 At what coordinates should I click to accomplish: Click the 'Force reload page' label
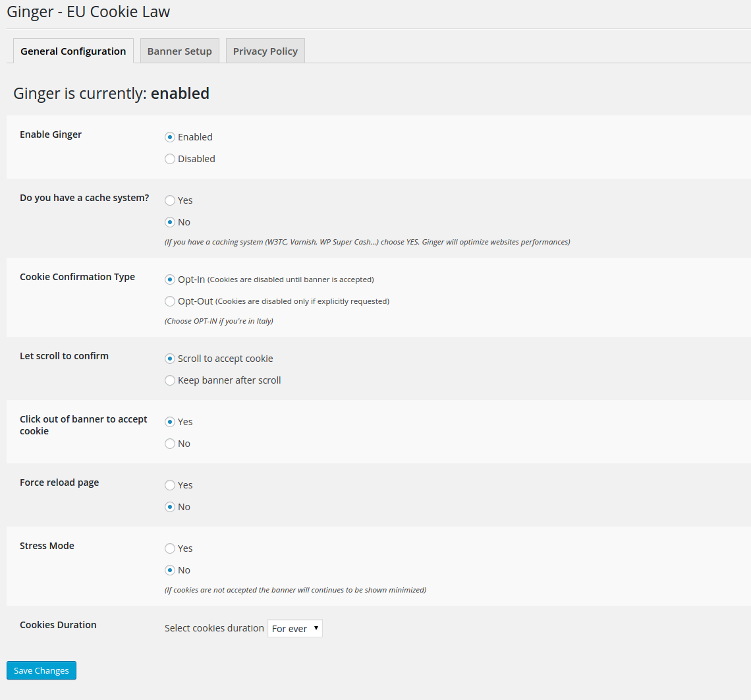click(x=59, y=482)
